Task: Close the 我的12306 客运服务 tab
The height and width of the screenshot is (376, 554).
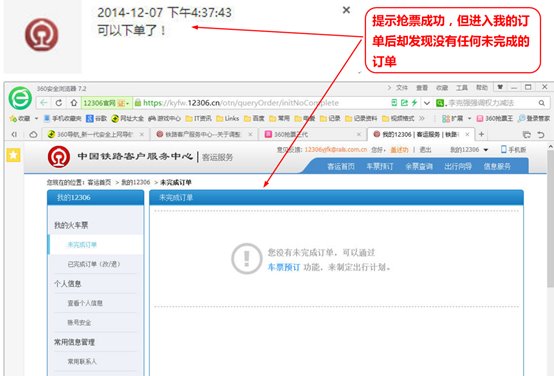Action: click(467, 134)
